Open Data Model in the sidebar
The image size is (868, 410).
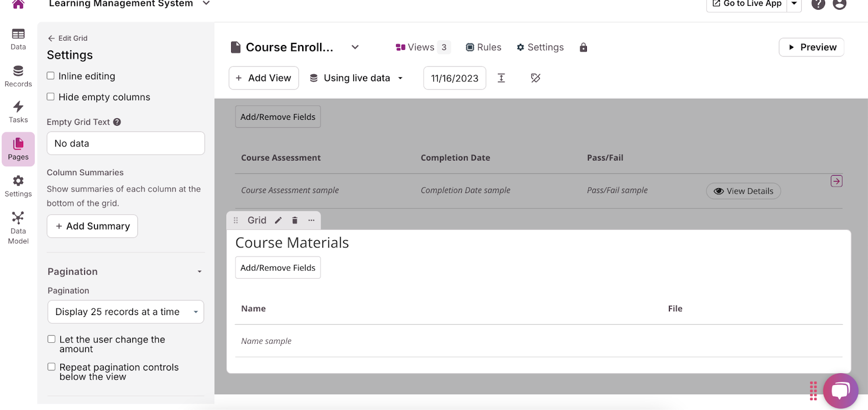pyautogui.click(x=18, y=228)
